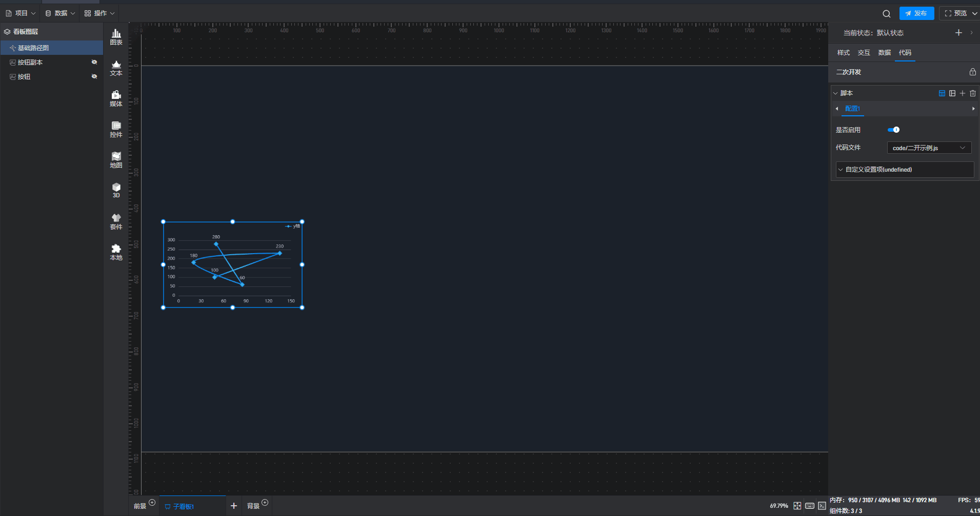Switch to the 交互 interaction tab
Screen dimensions: 980x516
[864, 53]
